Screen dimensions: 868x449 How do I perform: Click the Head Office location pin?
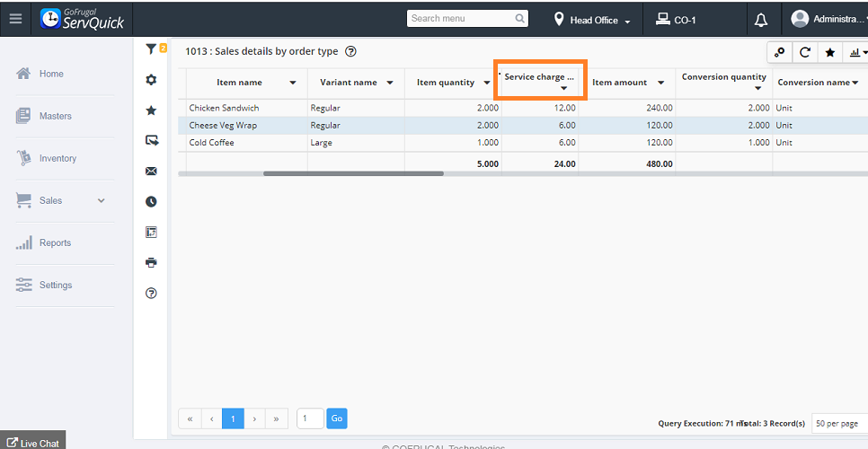[559, 20]
